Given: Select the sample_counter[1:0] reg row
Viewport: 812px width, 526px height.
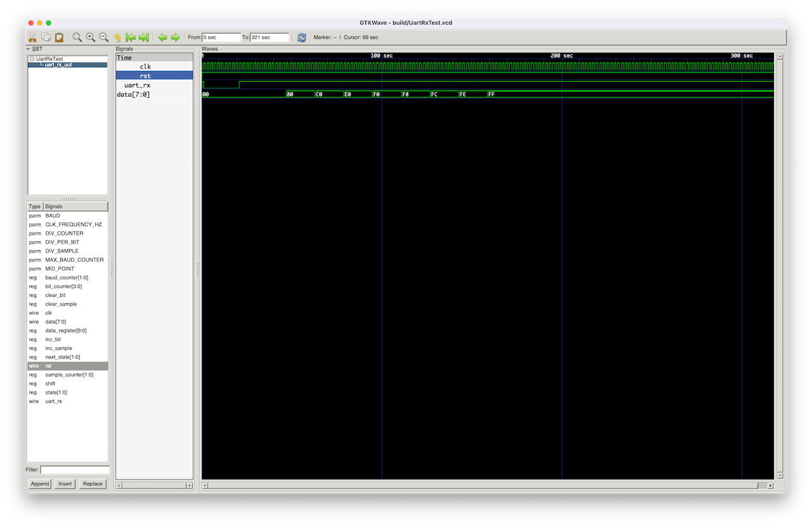Looking at the screenshot, I should pyautogui.click(x=67, y=375).
